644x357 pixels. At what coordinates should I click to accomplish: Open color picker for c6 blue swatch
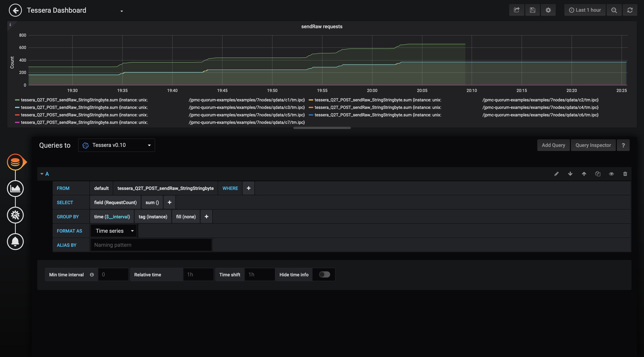coord(311,115)
